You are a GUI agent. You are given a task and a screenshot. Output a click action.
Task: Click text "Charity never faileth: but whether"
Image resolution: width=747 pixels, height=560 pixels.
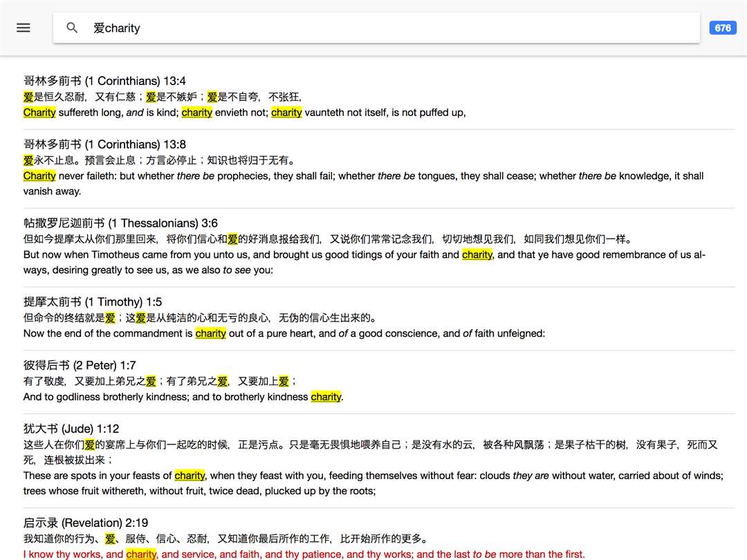[99, 176]
